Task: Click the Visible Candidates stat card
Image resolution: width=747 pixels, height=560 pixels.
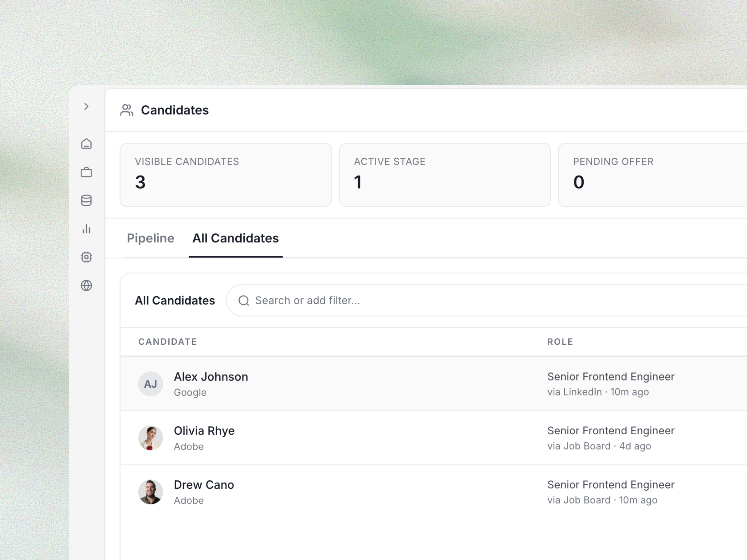Action: 226,175
